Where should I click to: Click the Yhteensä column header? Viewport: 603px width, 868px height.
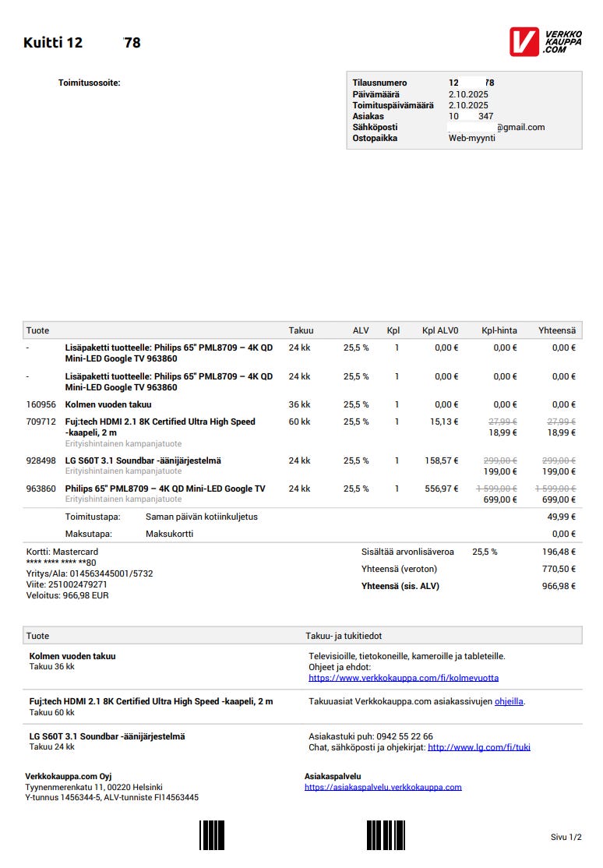tap(557, 330)
